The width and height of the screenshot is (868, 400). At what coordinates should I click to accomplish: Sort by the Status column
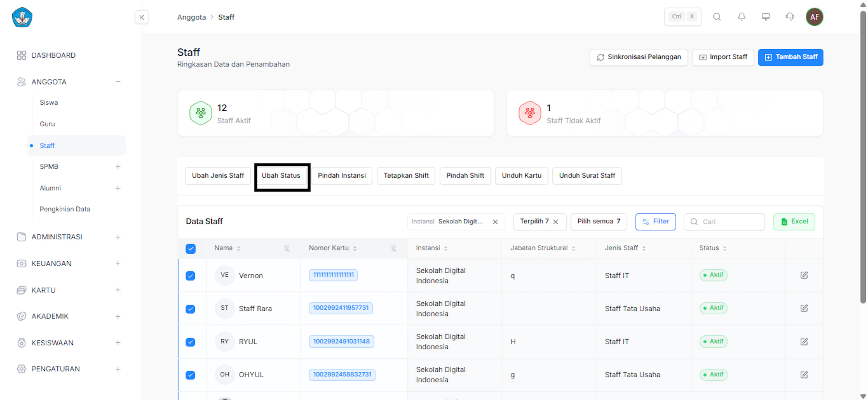[x=724, y=248]
